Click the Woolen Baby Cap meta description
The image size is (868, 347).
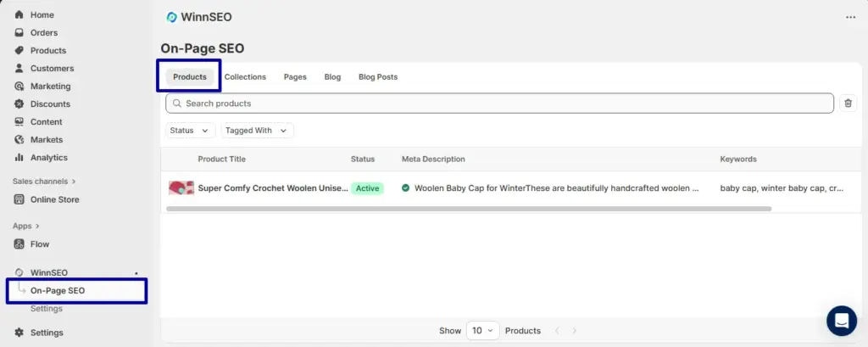(556, 187)
